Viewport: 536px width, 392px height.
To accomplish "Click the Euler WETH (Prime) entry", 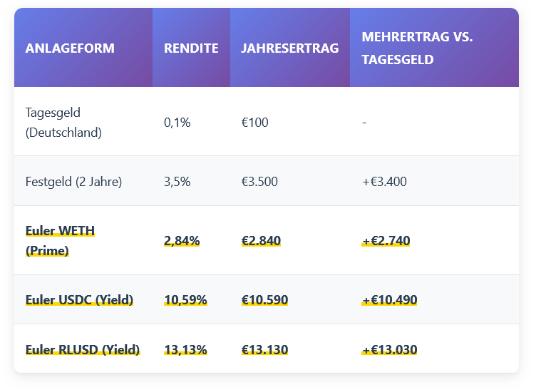I will pyautogui.click(x=60, y=241).
